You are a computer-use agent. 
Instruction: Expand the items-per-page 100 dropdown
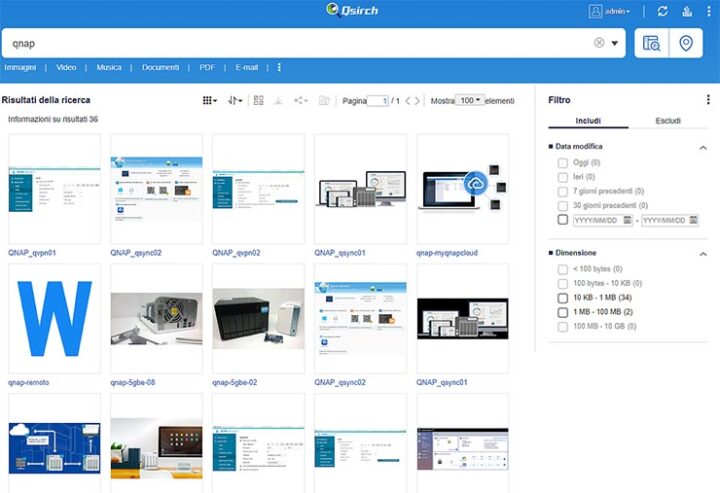pos(469,101)
